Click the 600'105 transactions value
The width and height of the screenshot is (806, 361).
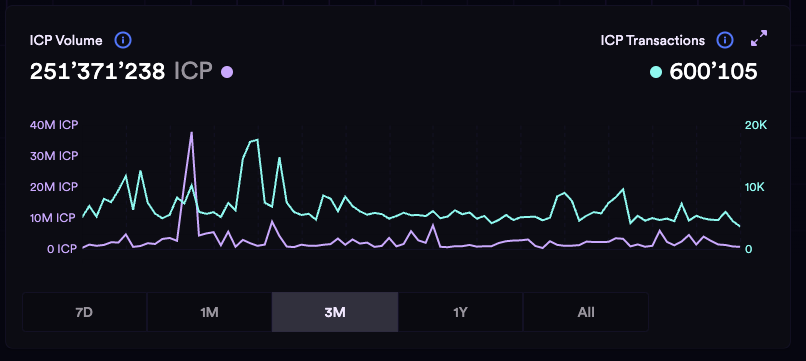(x=713, y=72)
